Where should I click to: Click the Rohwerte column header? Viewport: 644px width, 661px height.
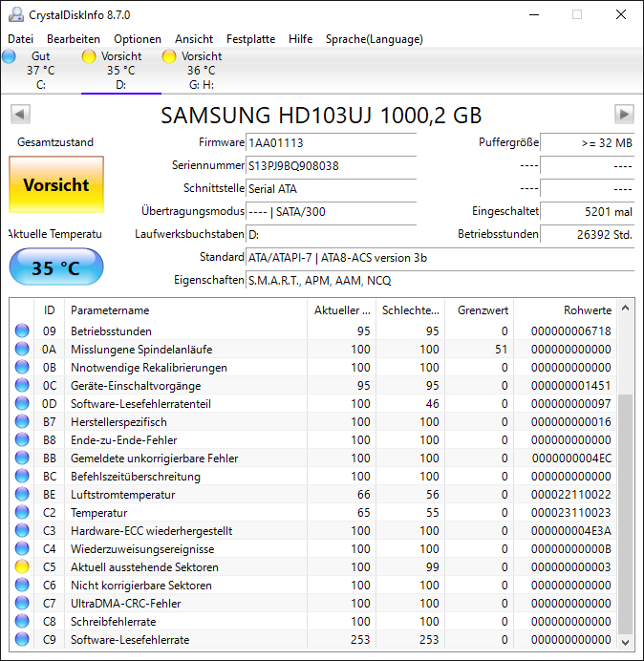(x=565, y=310)
